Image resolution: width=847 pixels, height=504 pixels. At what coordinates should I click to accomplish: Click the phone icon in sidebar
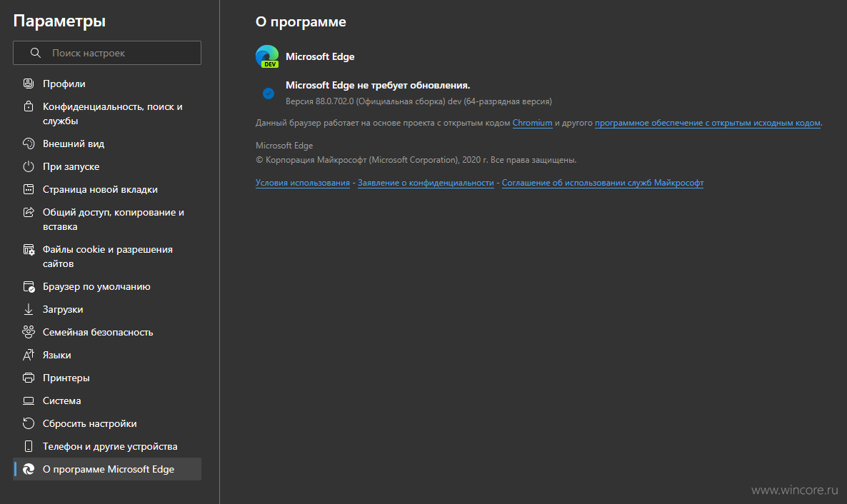pos(29,446)
